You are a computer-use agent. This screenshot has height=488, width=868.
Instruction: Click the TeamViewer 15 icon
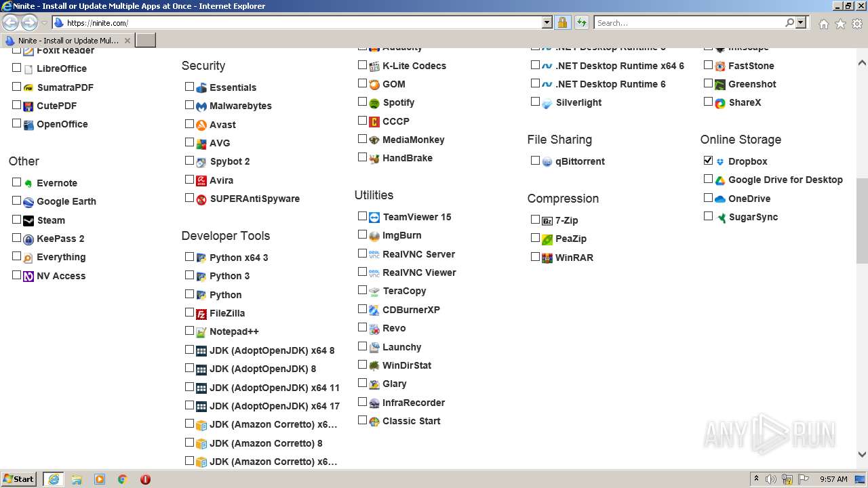pyautogui.click(x=374, y=218)
